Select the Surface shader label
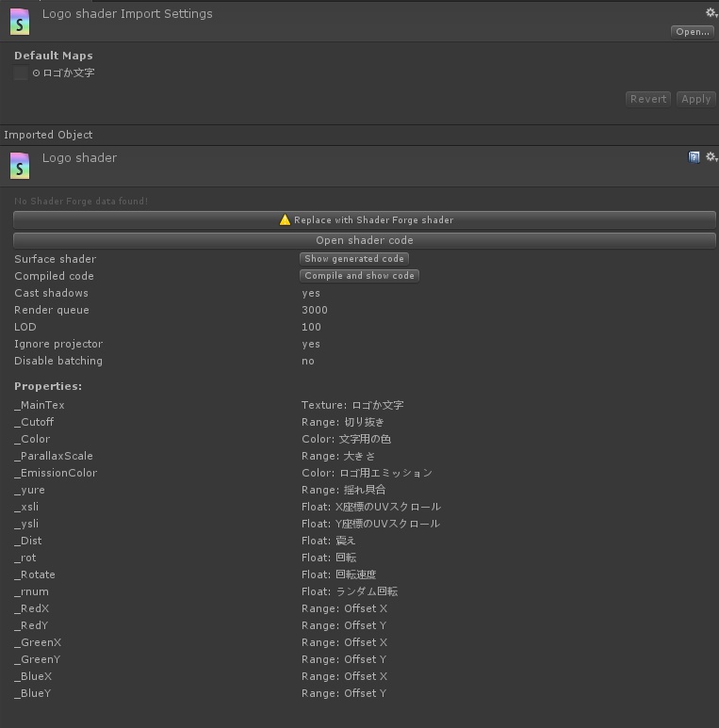The height and width of the screenshot is (728, 719). [x=56, y=259]
